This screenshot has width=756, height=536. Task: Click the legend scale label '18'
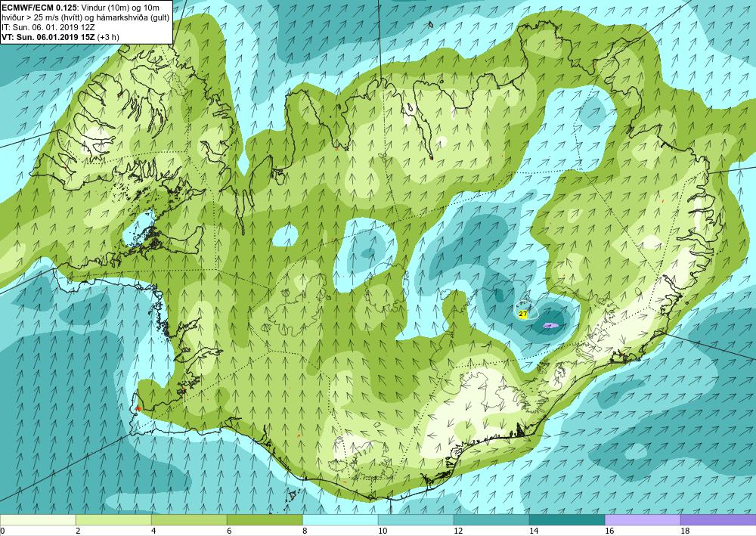point(685,531)
